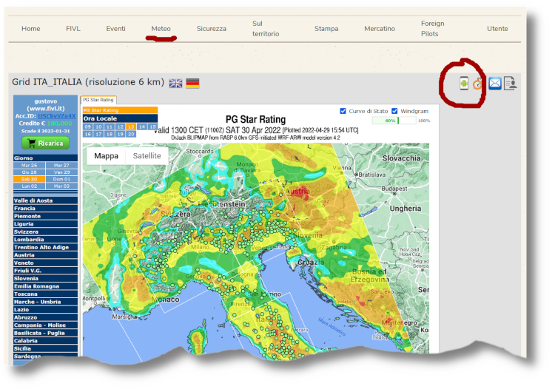The image size is (555, 392).
Task: Choose the Valle di Aosta region
Action: click(45, 200)
